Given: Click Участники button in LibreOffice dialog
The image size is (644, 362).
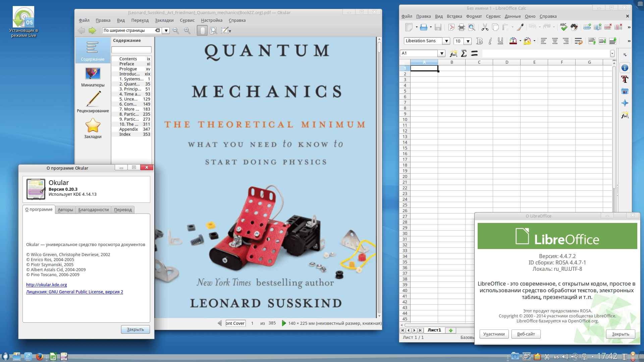Looking at the screenshot, I should (494, 334).
